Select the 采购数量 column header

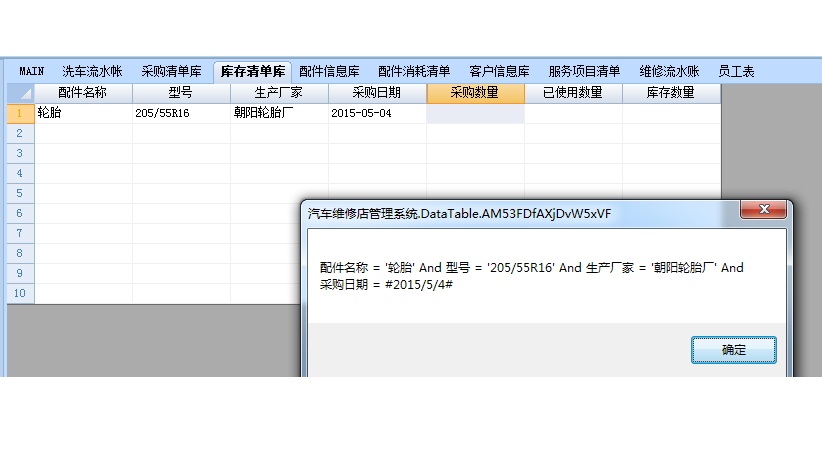coord(475,93)
